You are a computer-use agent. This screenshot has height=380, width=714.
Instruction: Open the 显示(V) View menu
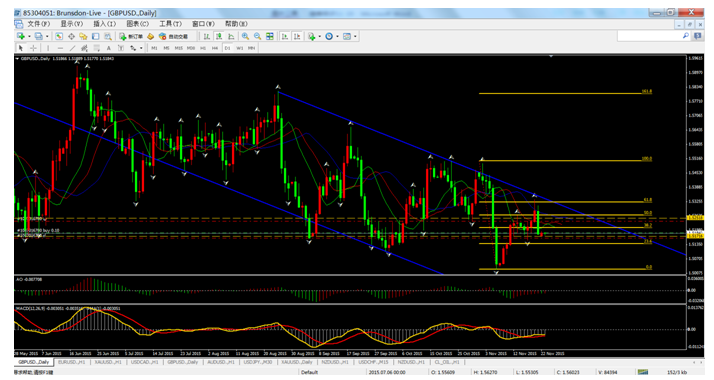click(x=72, y=24)
